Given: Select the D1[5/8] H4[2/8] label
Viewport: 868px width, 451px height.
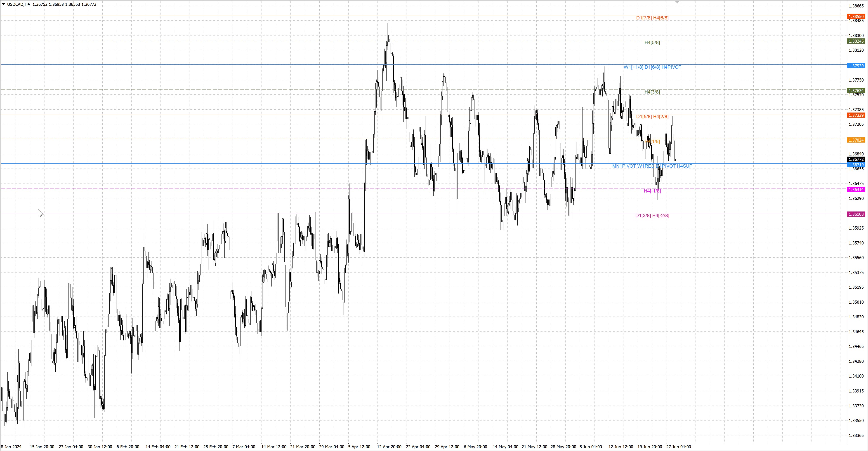Looking at the screenshot, I should [652, 117].
